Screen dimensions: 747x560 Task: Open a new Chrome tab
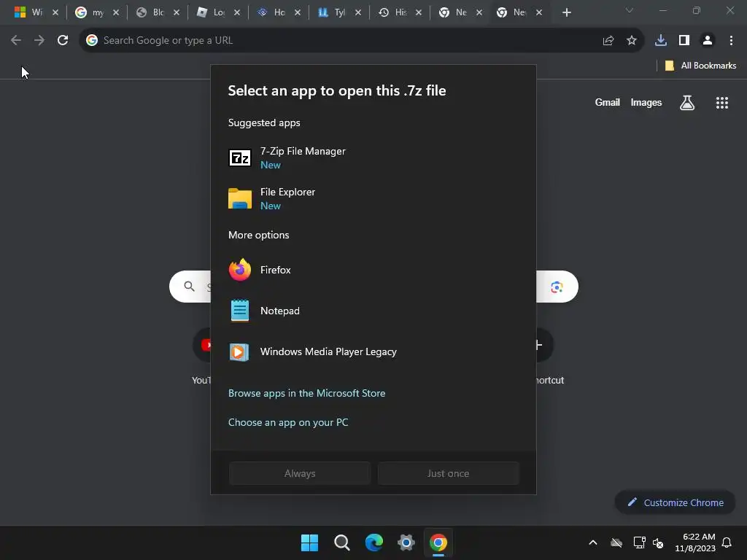point(566,13)
